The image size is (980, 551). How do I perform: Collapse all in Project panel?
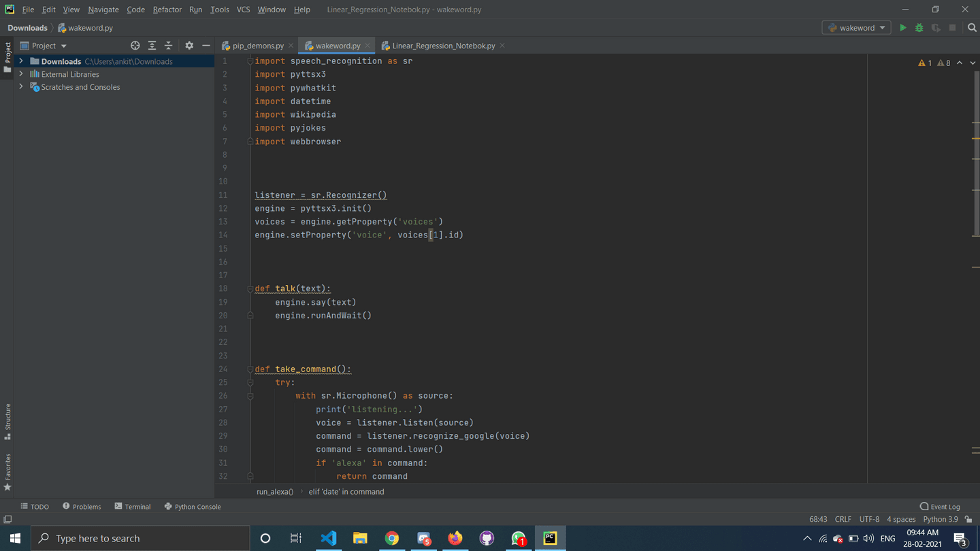pos(168,46)
